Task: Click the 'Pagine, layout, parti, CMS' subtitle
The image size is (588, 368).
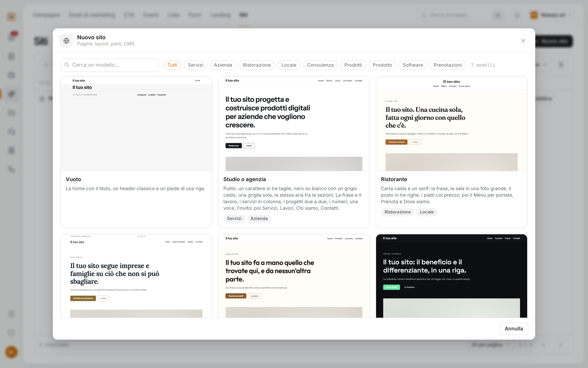Action: click(x=106, y=44)
